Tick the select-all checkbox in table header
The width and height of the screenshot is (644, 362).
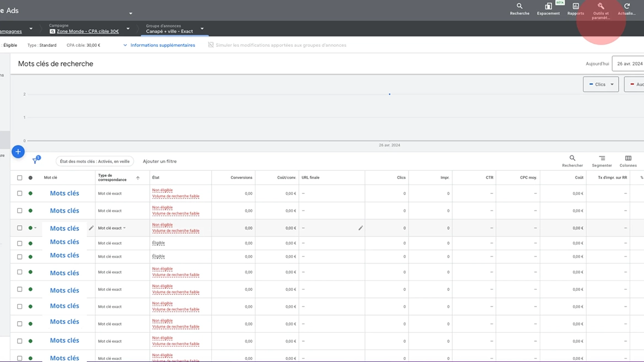(x=19, y=178)
